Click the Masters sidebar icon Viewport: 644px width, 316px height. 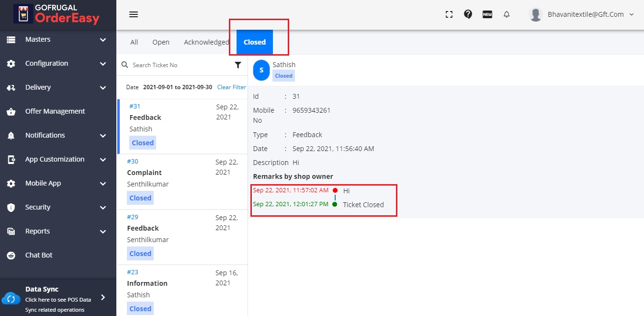11,39
